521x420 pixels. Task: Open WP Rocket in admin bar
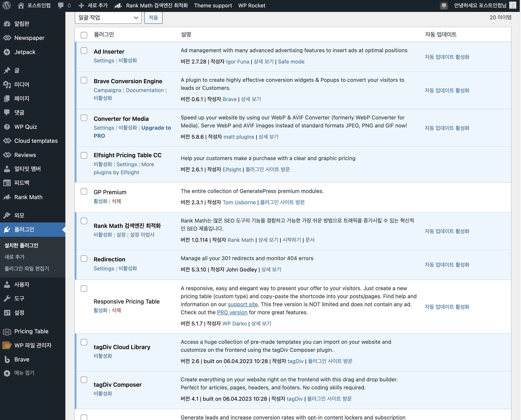252,5
